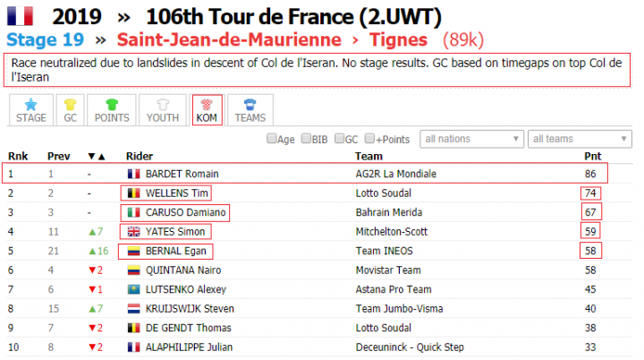Open Astana Pro Team page
The height and width of the screenshot is (360, 644).
click(x=394, y=289)
